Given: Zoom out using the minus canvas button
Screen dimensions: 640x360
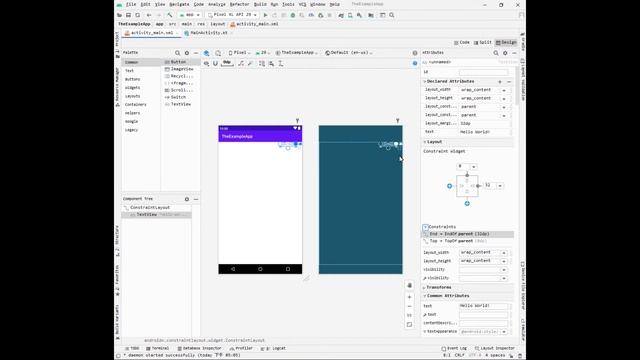Looking at the screenshot, I should [409, 306].
